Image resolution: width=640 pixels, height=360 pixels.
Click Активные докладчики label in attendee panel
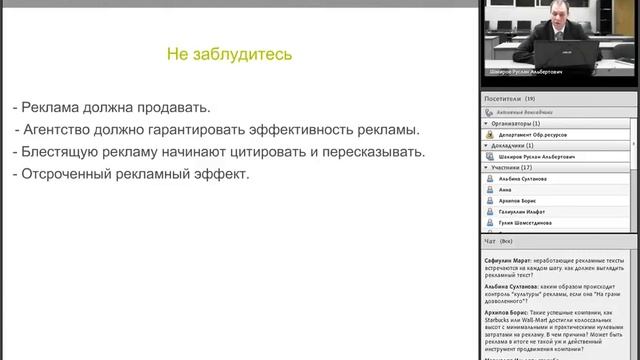coord(524,112)
